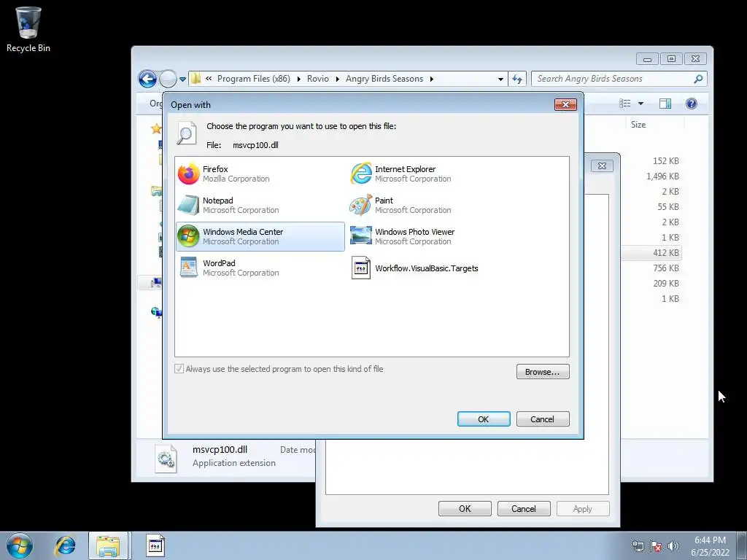The width and height of the screenshot is (747, 560).
Task: Switch to Windows Explorer taskbar button
Action: [x=108, y=545]
